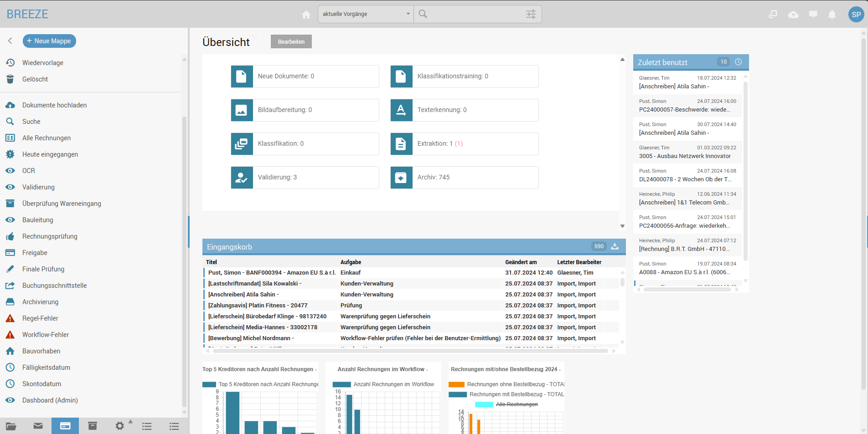Click the Eingangskorb horizontal scrollbar
Viewport: 868px width, 434px height.
pos(410,351)
